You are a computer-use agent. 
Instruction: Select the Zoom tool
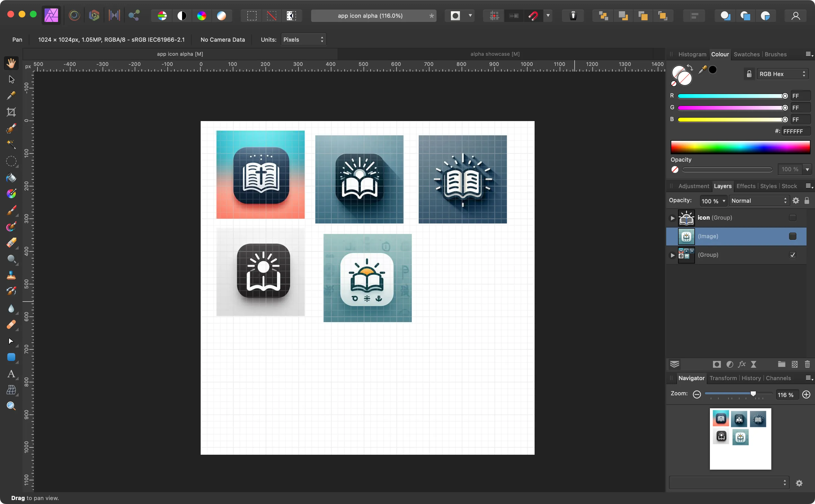click(11, 406)
